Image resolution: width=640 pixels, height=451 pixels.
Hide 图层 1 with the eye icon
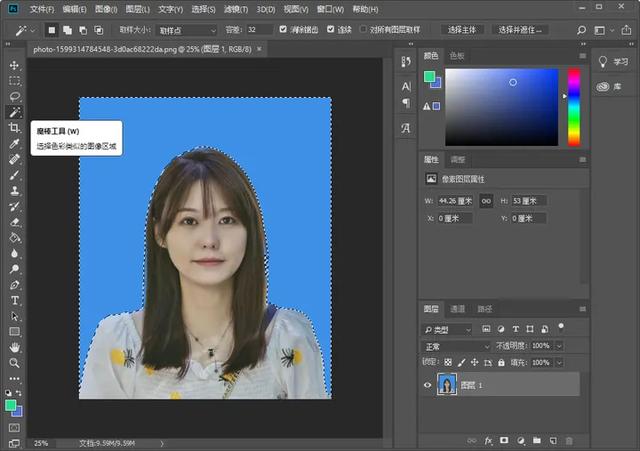[427, 385]
